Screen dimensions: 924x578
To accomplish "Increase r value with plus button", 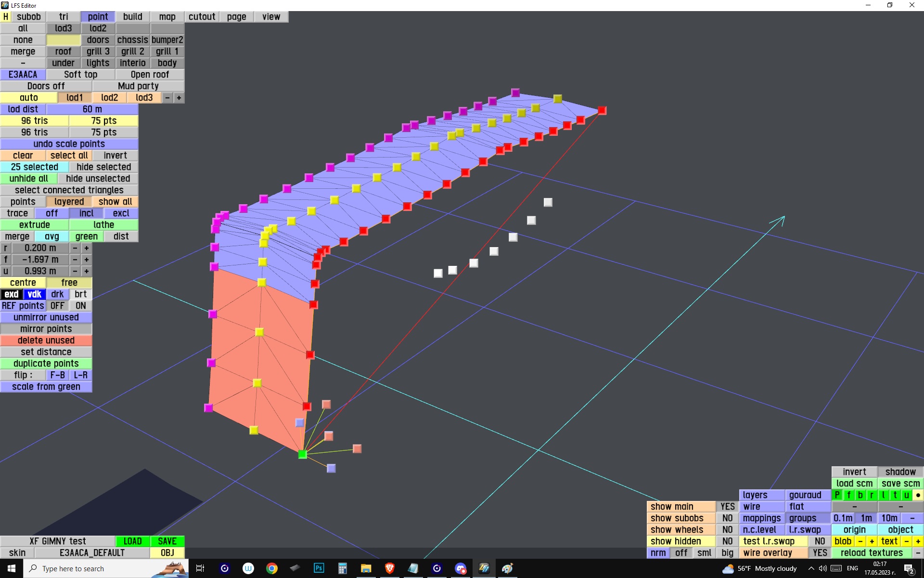I will [87, 248].
